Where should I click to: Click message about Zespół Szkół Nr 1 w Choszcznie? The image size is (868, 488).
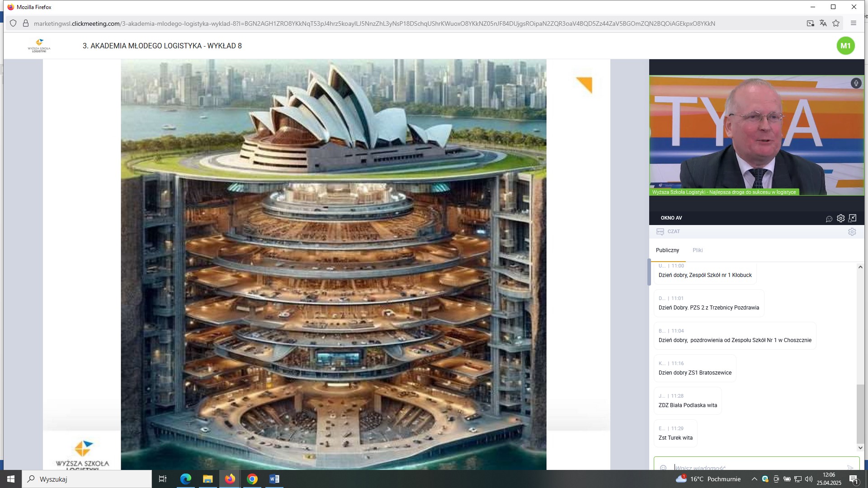point(735,340)
